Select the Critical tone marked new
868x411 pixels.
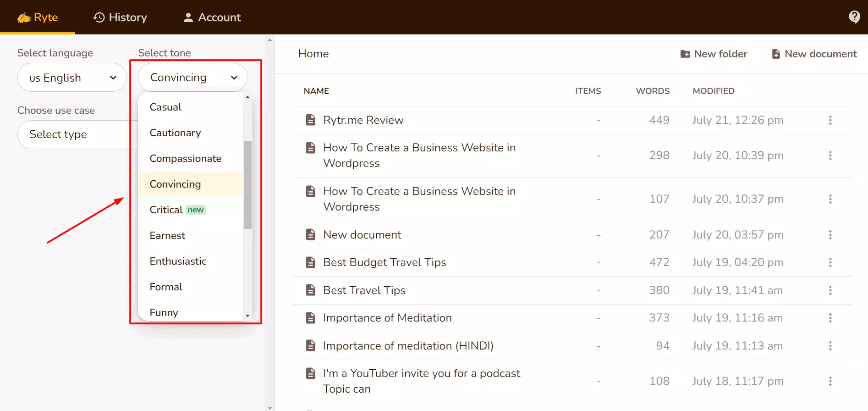pyautogui.click(x=166, y=210)
